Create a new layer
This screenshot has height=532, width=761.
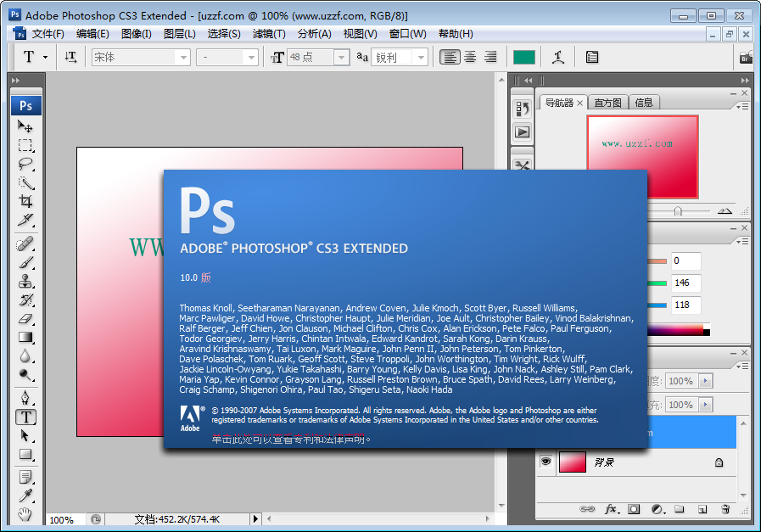coord(702,509)
